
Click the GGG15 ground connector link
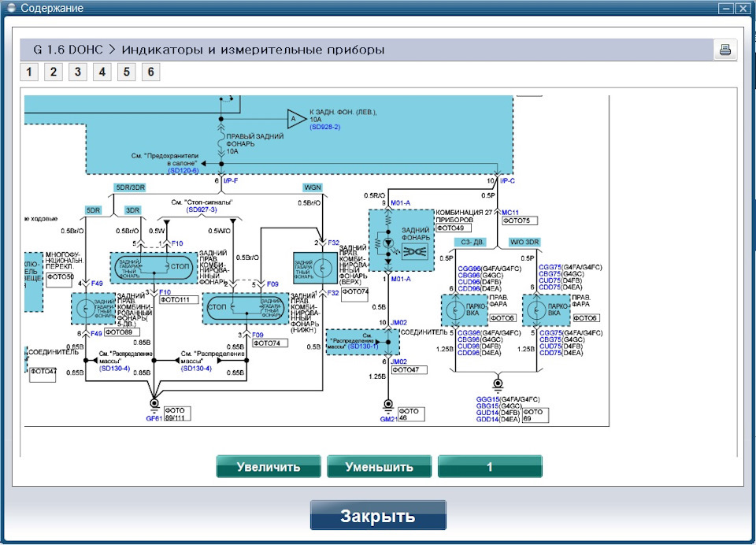tap(487, 399)
